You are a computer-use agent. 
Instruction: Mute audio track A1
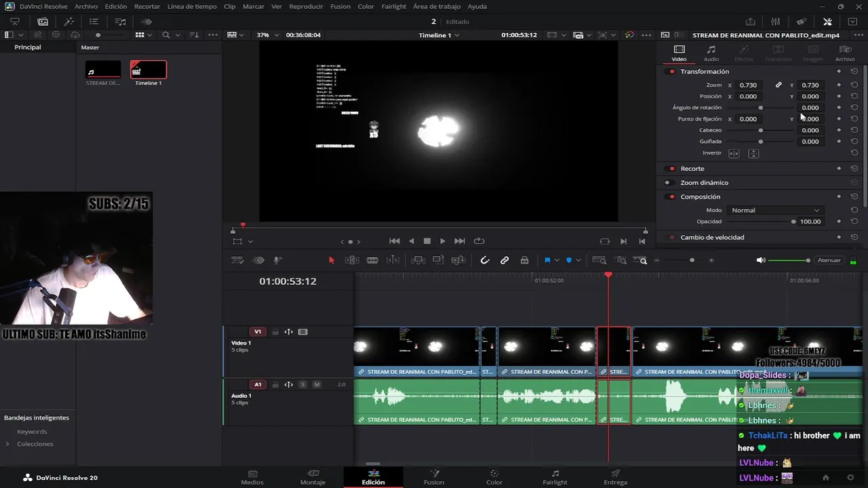[317, 385]
